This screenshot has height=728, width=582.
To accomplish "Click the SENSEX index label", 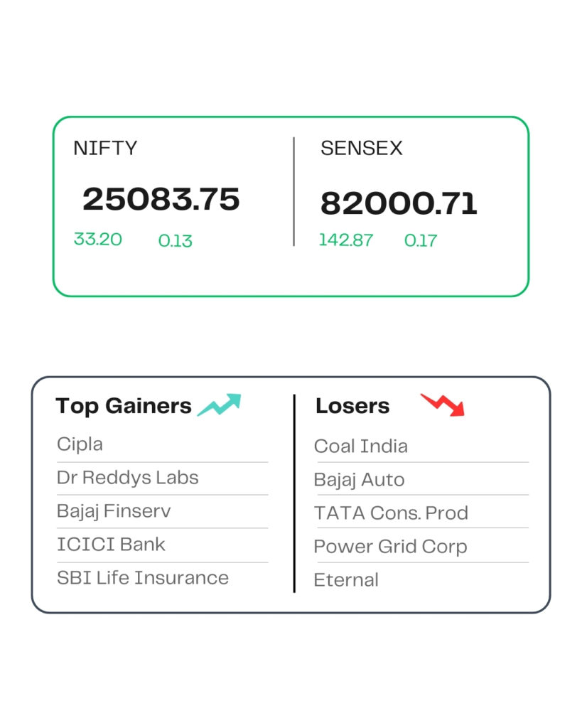I will pyautogui.click(x=362, y=148).
